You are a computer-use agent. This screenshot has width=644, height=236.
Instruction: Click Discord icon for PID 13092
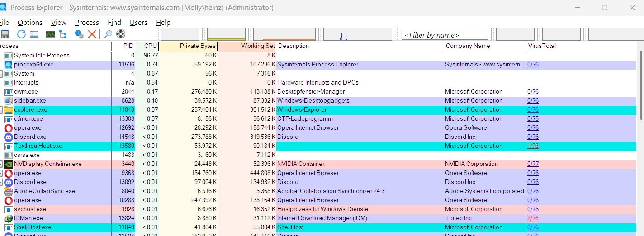(8, 182)
